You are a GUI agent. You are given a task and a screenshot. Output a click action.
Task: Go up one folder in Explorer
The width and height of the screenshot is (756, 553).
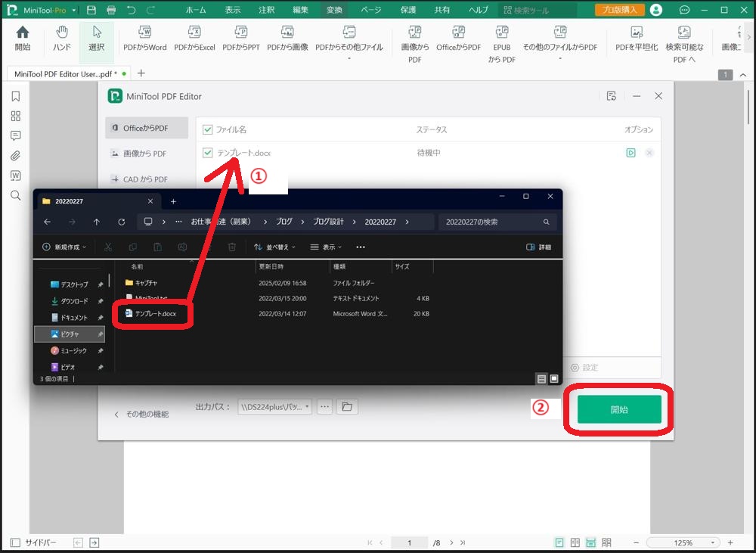point(97,222)
